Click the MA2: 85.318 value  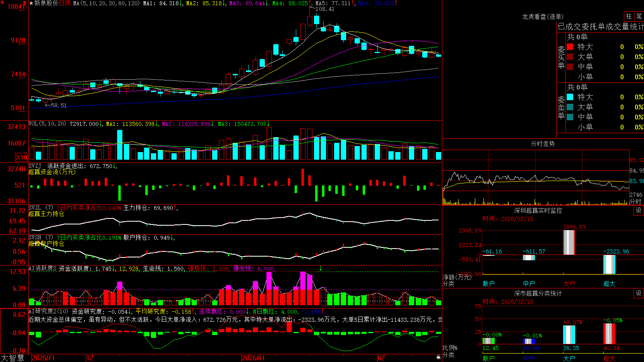coord(204,3)
